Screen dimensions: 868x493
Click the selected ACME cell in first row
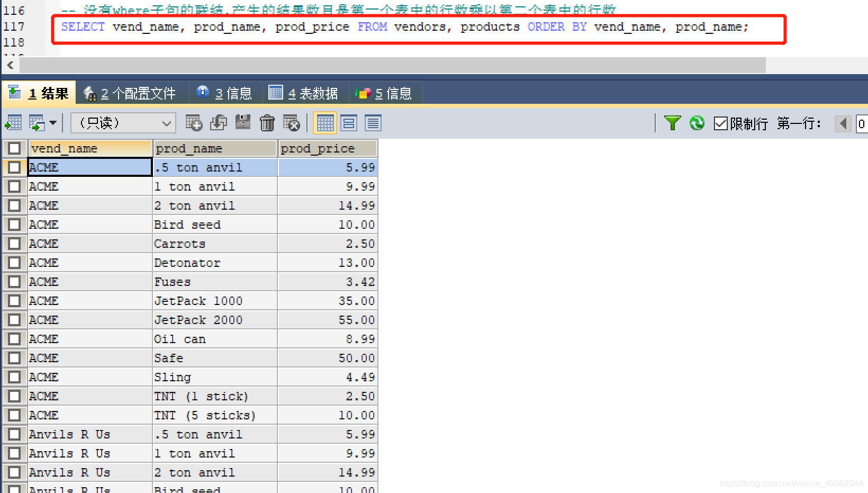tap(90, 167)
